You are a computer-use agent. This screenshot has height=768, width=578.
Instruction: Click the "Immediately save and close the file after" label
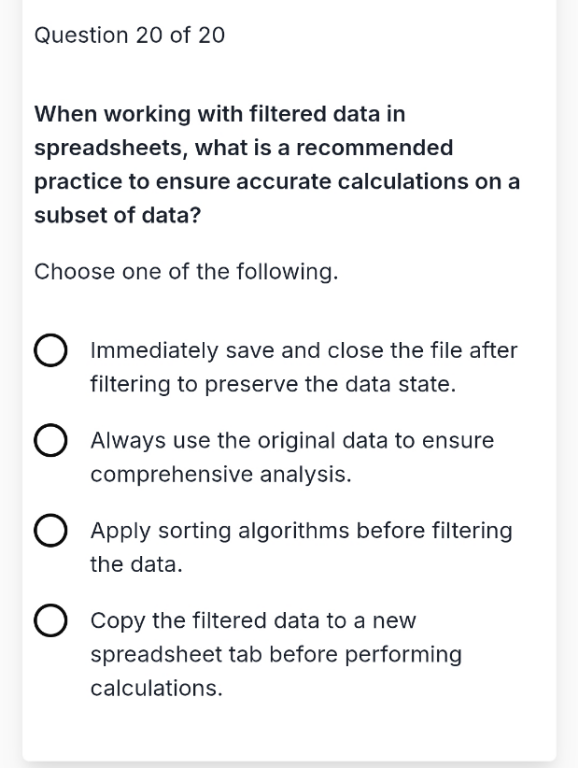tap(304, 351)
